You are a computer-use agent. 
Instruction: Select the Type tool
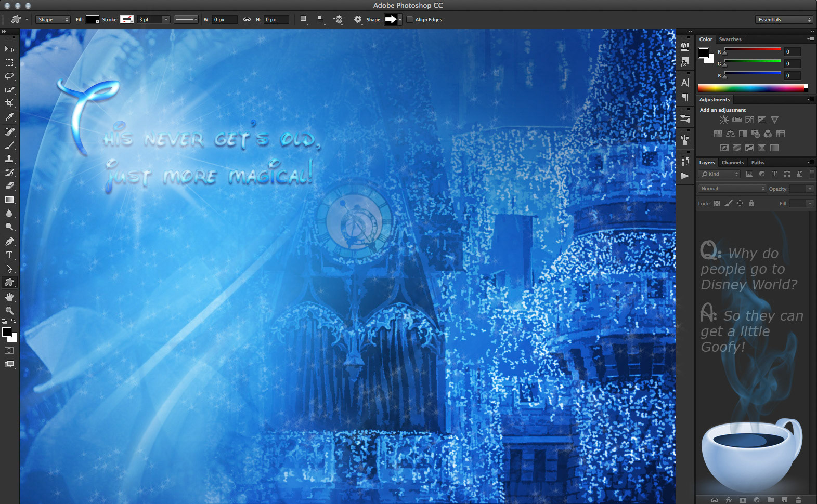(x=9, y=255)
